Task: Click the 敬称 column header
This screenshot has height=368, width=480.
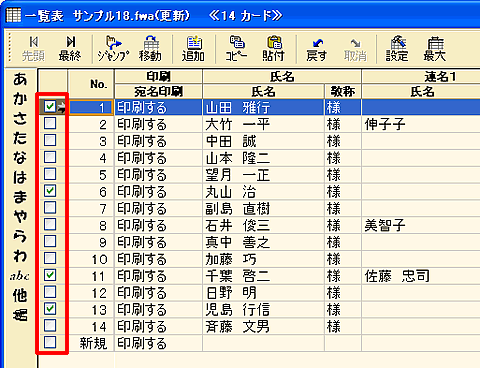Action: click(x=343, y=91)
